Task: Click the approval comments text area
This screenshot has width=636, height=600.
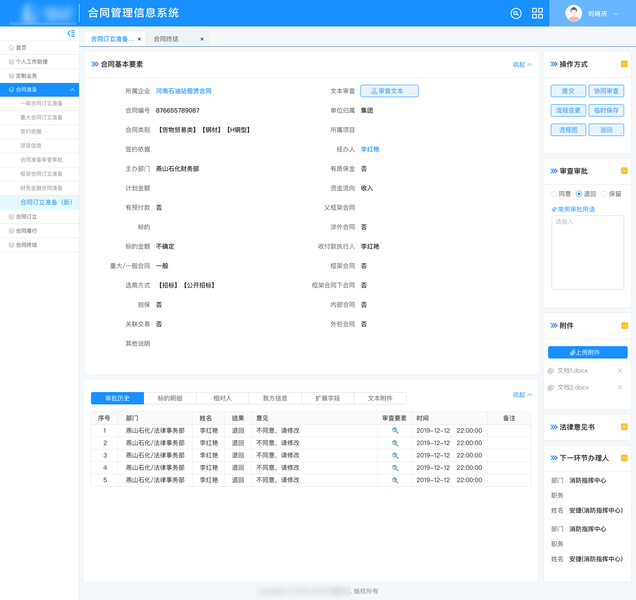Action: pos(587,252)
